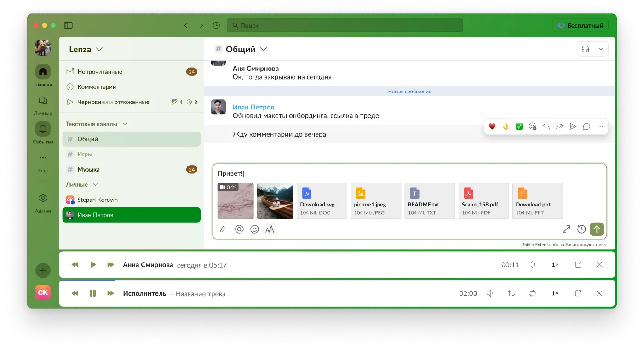Click the search field Поиск
The image size is (644, 349).
345,25
